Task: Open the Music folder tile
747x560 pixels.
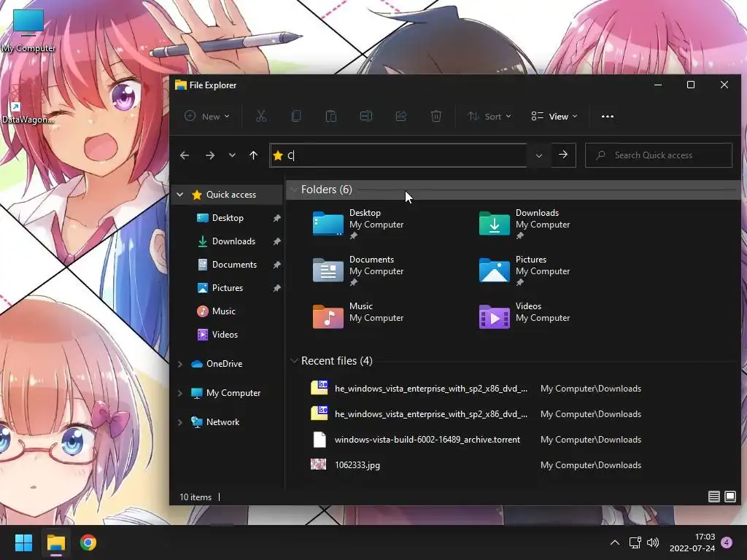Action: click(358, 316)
